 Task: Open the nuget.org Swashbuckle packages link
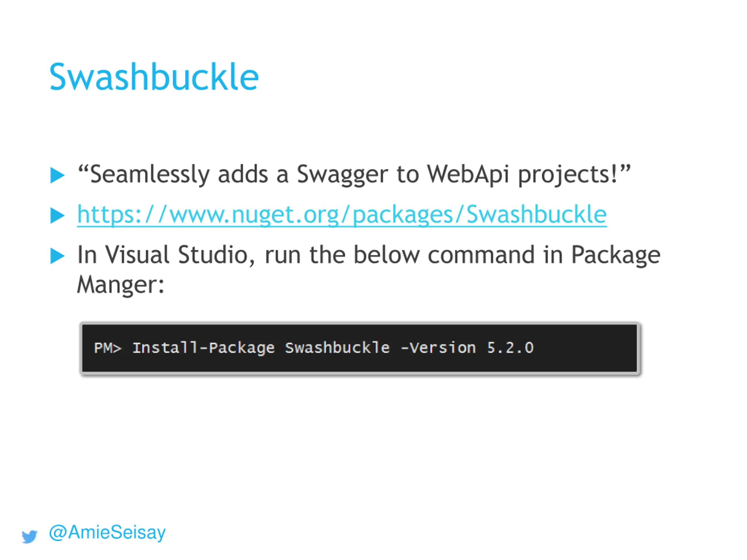point(342,215)
